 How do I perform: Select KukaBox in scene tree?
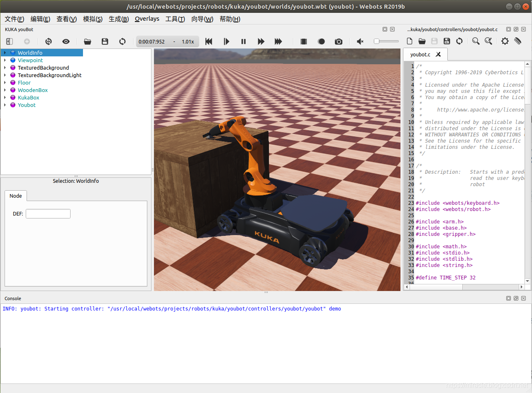pyautogui.click(x=29, y=97)
